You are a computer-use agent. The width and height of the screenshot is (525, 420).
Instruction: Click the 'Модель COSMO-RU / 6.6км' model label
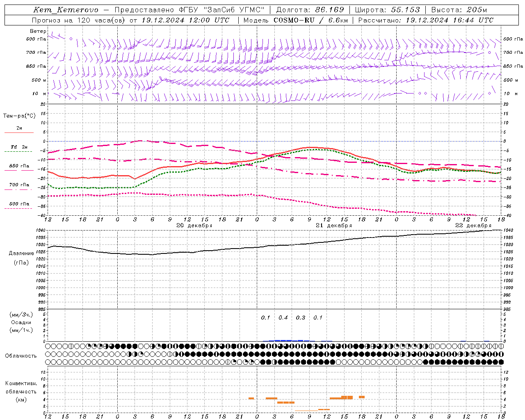(x=296, y=20)
